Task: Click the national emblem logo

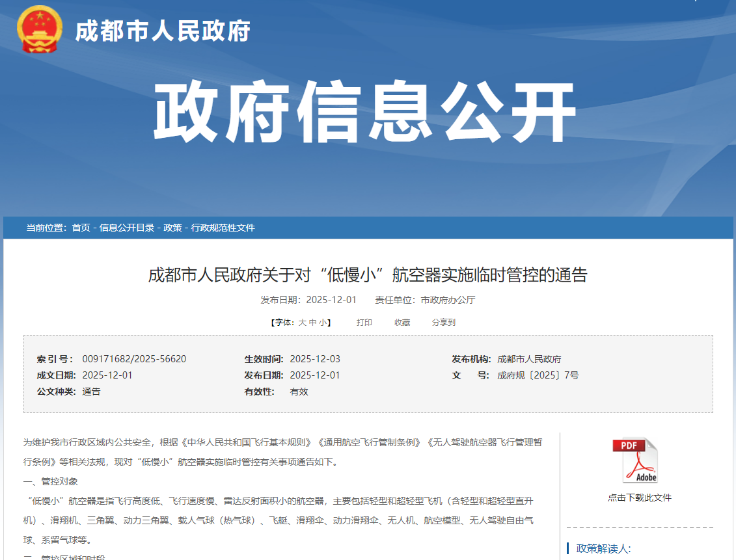Action: coord(40,30)
